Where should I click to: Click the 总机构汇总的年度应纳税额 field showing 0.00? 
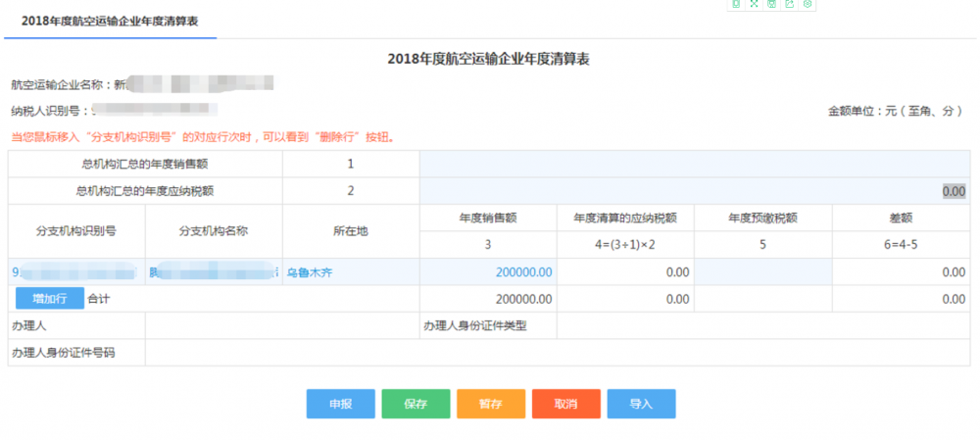(x=695, y=191)
